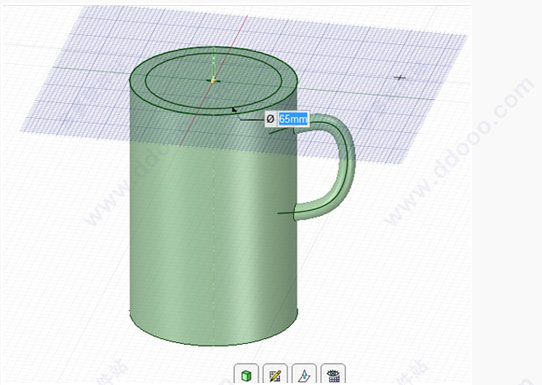The height and width of the screenshot is (385, 542).
Task: Select the lower handle junction with mug body
Action: [x=295, y=213]
